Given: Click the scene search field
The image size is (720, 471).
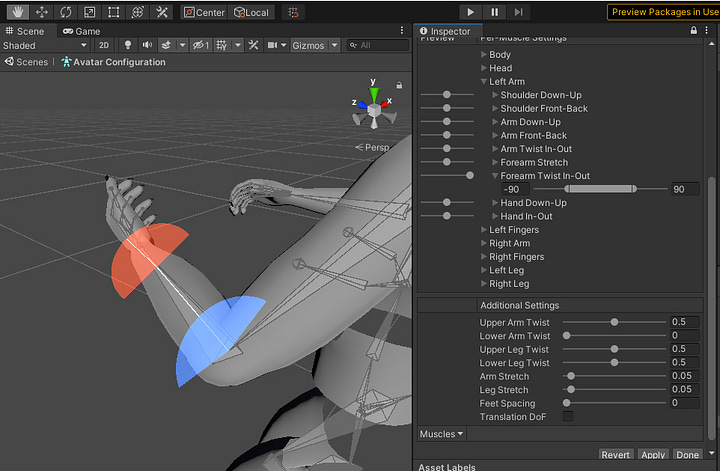Looking at the screenshot, I should (x=377, y=45).
